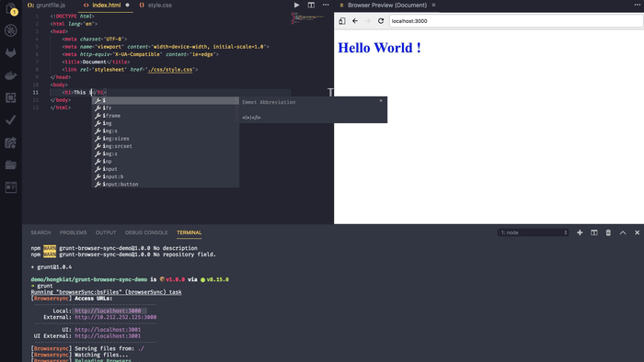
Task: Click the </body> closing tag line
Action: tap(61, 100)
